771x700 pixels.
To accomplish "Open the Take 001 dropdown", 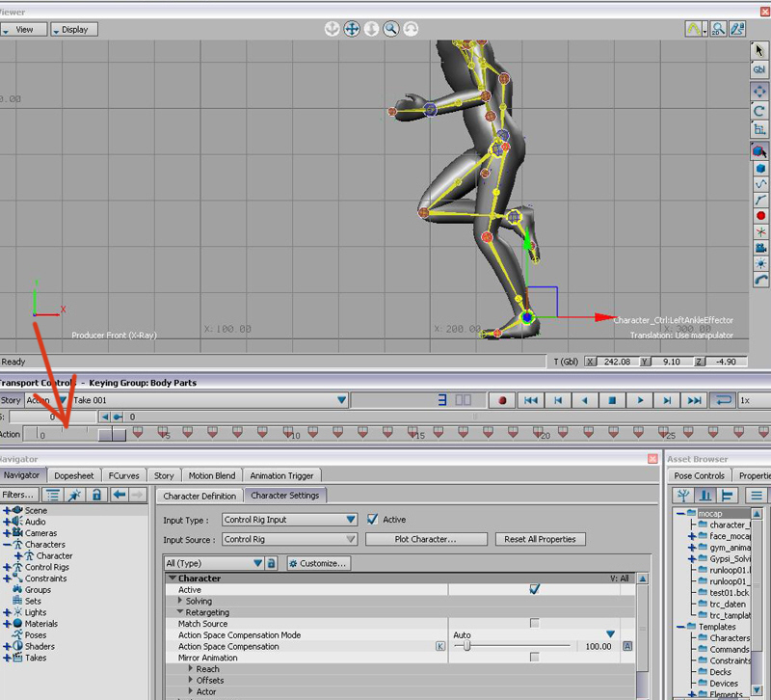I will (341, 400).
